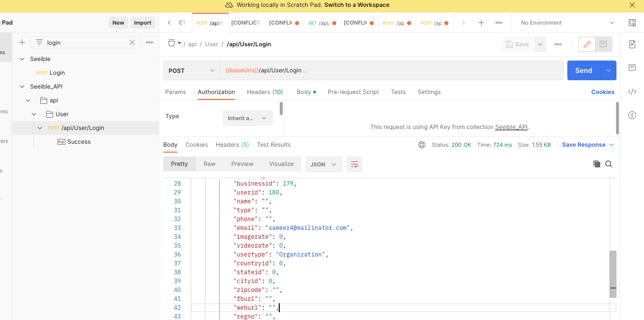Open the POST method dropdown
Image resolution: width=644 pixels, height=320 pixels.
[x=192, y=70]
